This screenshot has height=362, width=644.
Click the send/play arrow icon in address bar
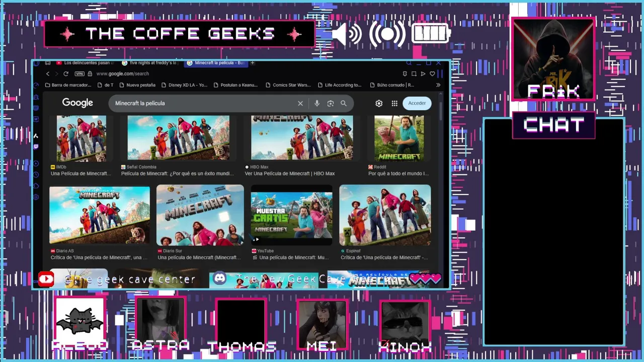(424, 73)
